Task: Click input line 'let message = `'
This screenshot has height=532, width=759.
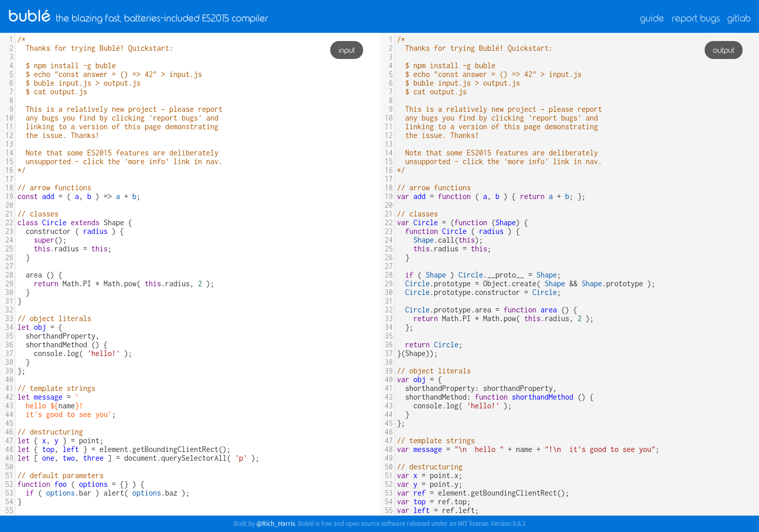Action: point(48,397)
